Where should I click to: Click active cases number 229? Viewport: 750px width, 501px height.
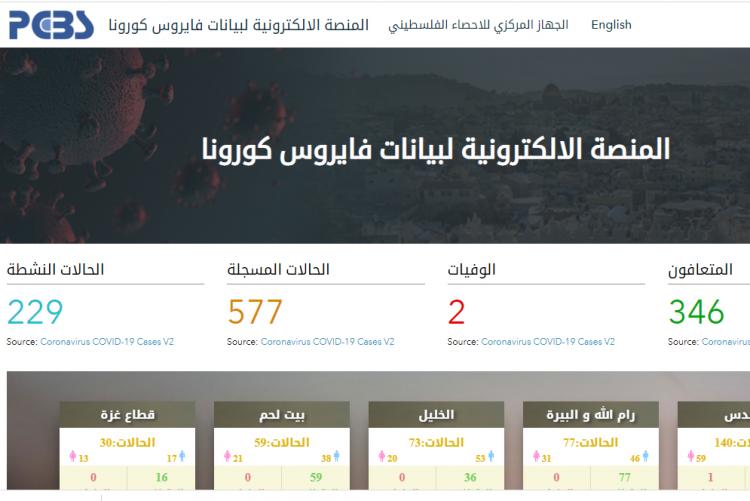(x=35, y=312)
